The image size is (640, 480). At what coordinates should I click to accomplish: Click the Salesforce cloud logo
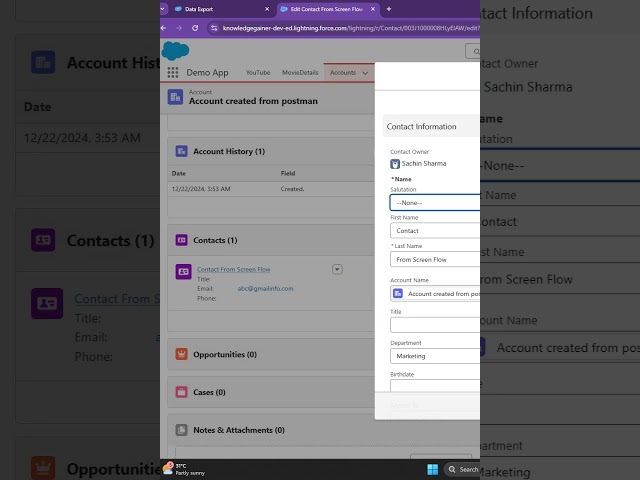pyautogui.click(x=176, y=51)
